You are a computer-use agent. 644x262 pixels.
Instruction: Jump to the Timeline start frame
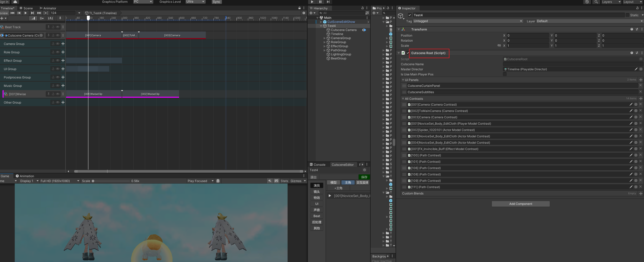click(12, 13)
